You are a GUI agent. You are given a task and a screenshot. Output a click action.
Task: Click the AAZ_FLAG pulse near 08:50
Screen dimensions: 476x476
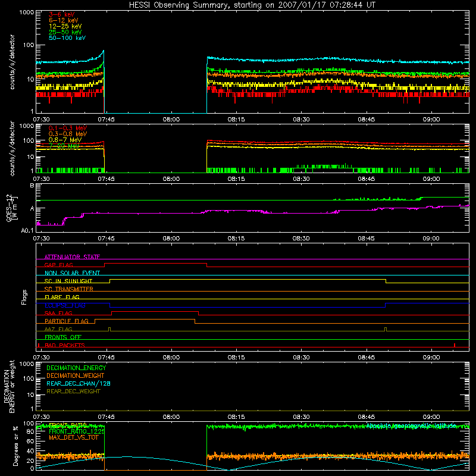tap(386, 330)
